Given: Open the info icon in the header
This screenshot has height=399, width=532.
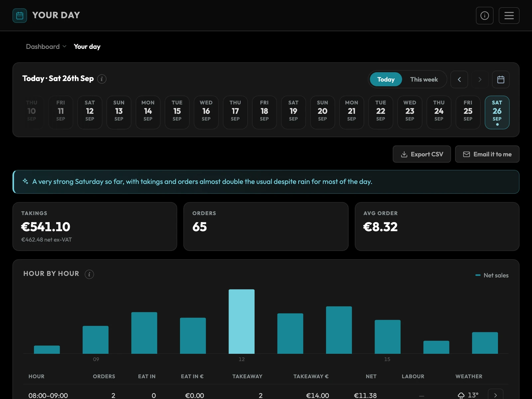Looking at the screenshot, I should point(484,16).
